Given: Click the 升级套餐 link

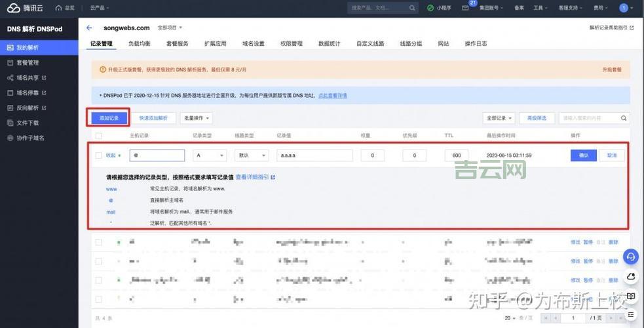Looking at the screenshot, I should [x=612, y=70].
